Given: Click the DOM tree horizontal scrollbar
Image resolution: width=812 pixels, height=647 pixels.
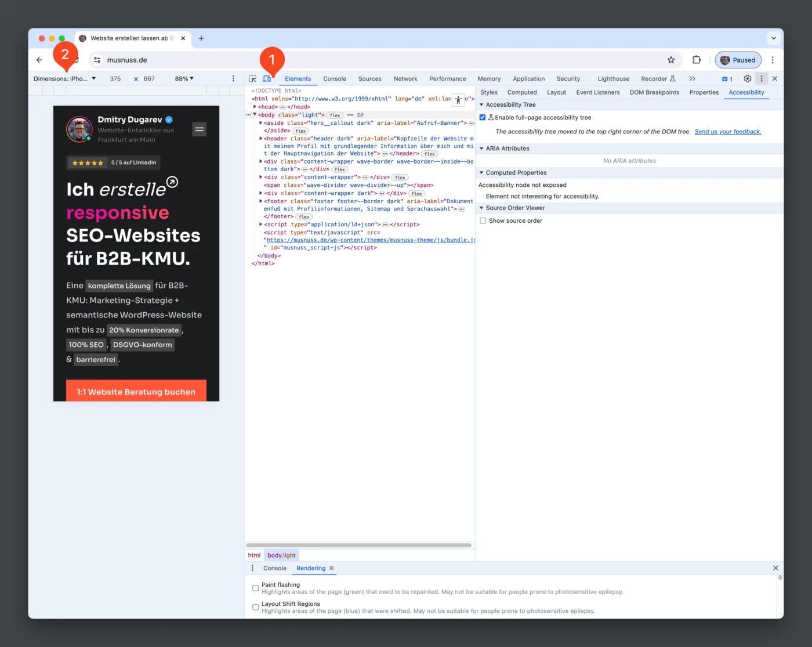Looking at the screenshot, I should [358, 545].
